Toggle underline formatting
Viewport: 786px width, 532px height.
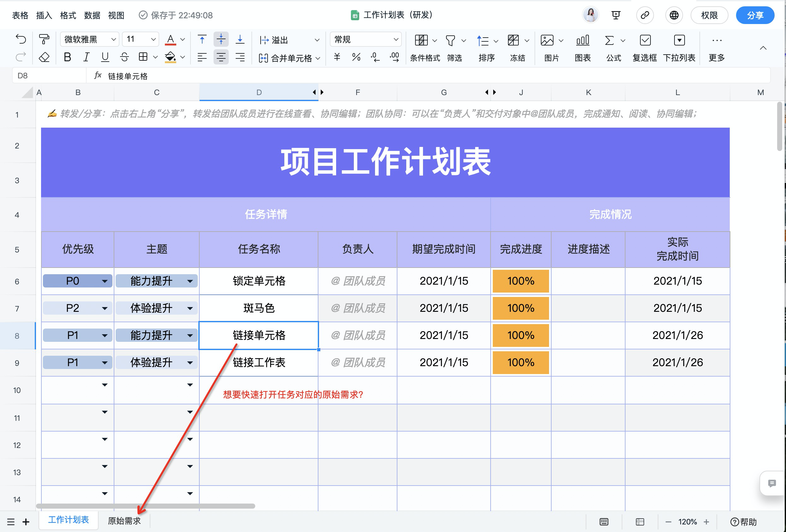[105, 57]
